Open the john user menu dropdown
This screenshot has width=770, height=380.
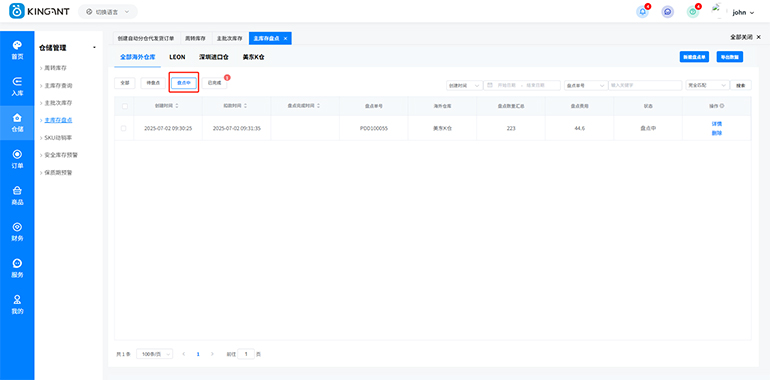[x=743, y=12]
